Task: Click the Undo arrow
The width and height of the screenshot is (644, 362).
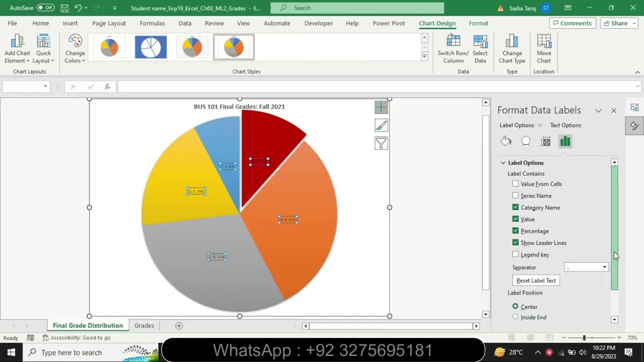Action: point(78,8)
